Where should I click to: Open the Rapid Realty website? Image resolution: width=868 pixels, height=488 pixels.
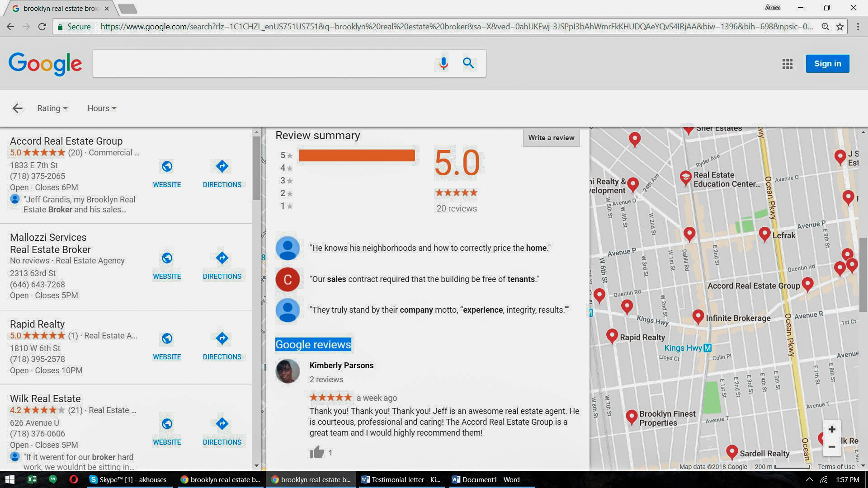coord(167,346)
